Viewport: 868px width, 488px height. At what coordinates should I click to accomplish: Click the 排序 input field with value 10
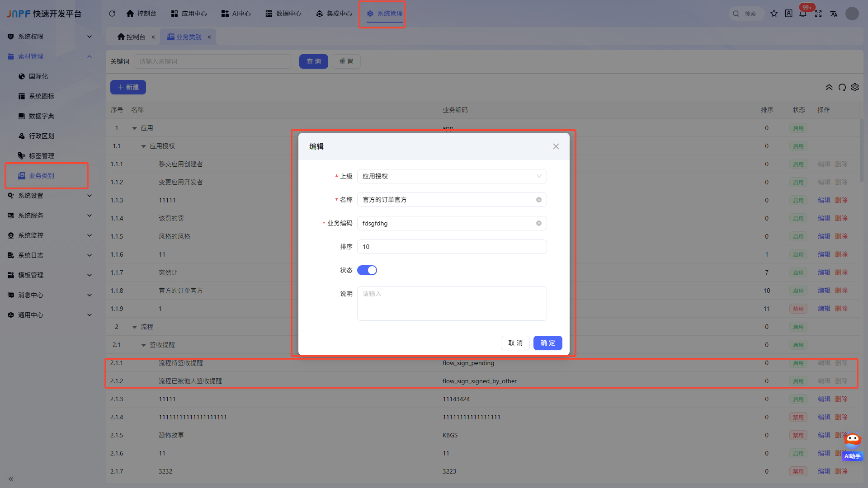tap(452, 247)
